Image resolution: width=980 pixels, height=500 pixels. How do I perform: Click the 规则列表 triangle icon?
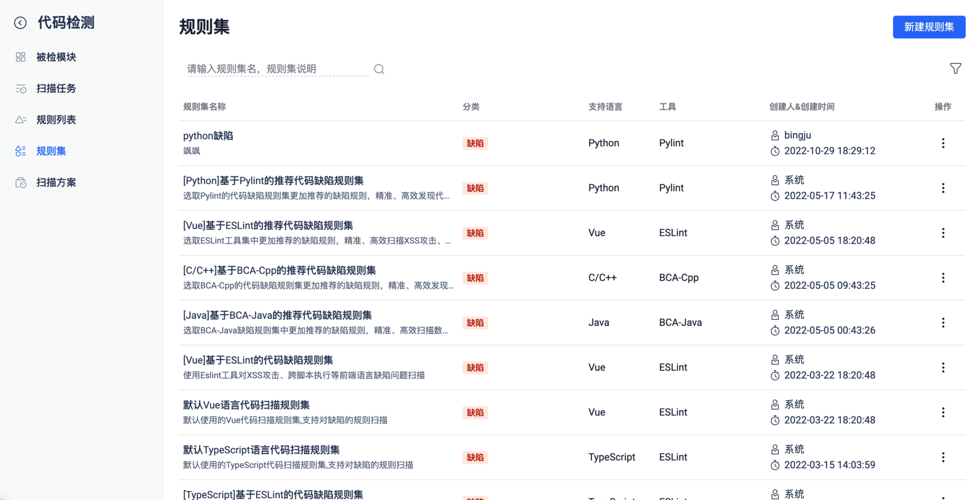(x=21, y=120)
